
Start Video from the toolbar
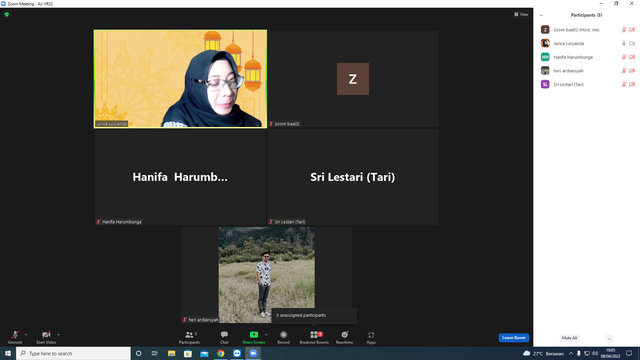point(46,337)
